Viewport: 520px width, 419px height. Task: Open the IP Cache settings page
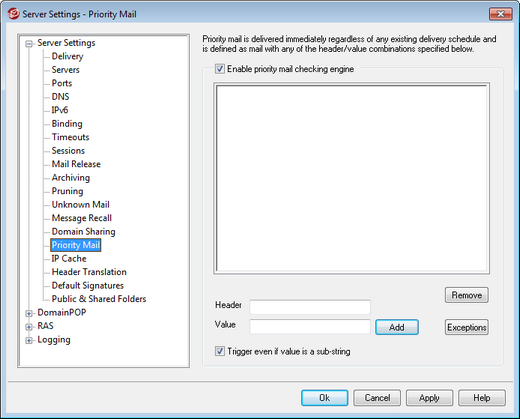(69, 258)
